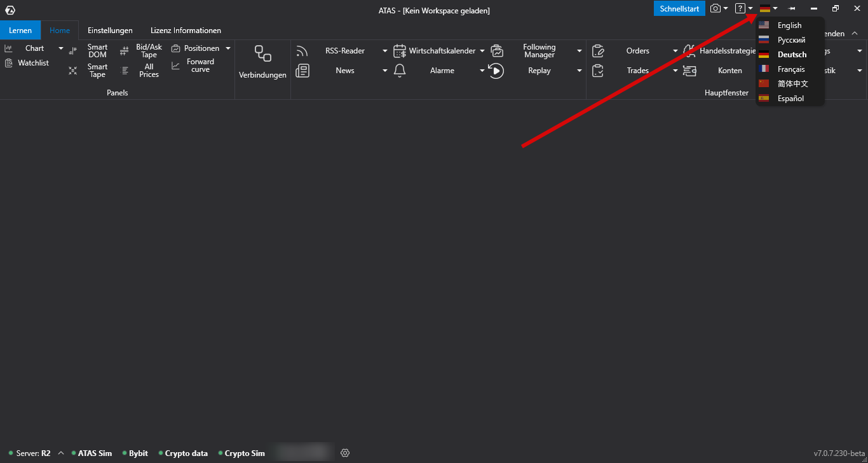Open the Watchlist panel
868x463 pixels.
(27, 63)
